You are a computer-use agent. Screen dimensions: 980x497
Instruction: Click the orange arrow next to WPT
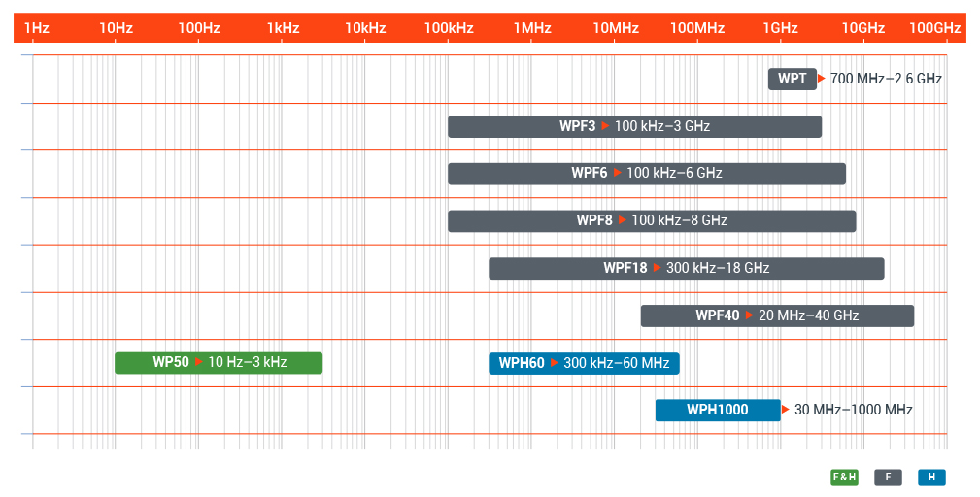(x=822, y=79)
